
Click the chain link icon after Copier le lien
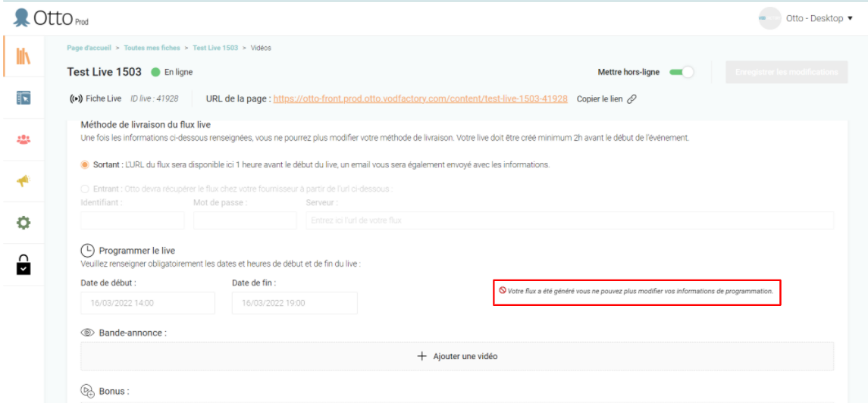(631, 99)
